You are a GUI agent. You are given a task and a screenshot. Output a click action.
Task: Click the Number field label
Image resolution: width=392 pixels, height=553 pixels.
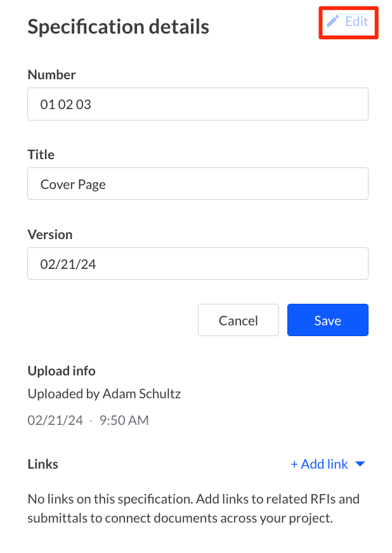point(51,75)
